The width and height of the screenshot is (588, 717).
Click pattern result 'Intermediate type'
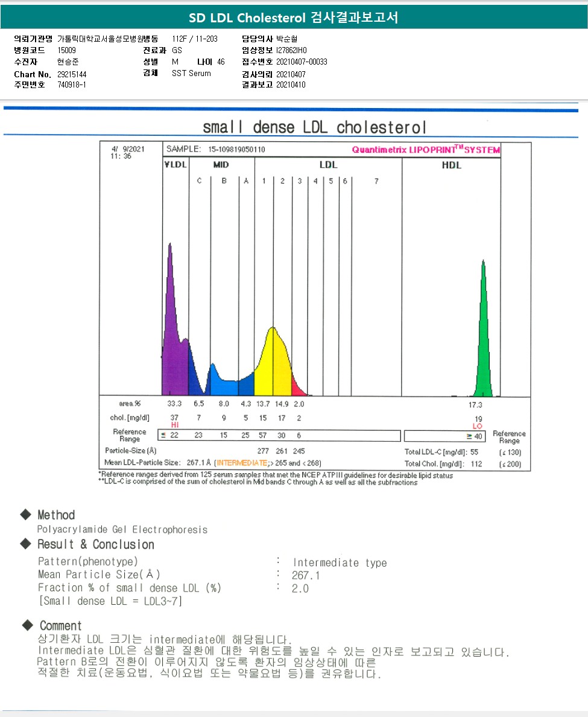[x=340, y=563]
